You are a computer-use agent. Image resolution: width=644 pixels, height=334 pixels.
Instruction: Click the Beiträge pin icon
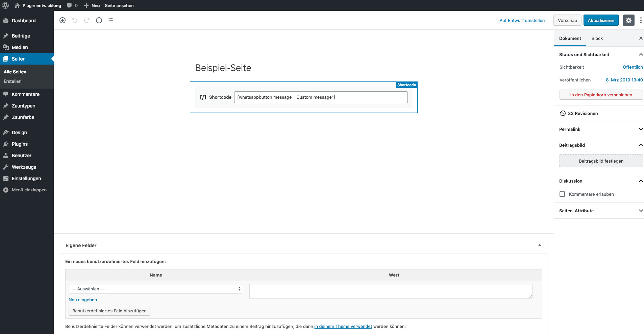[6, 36]
